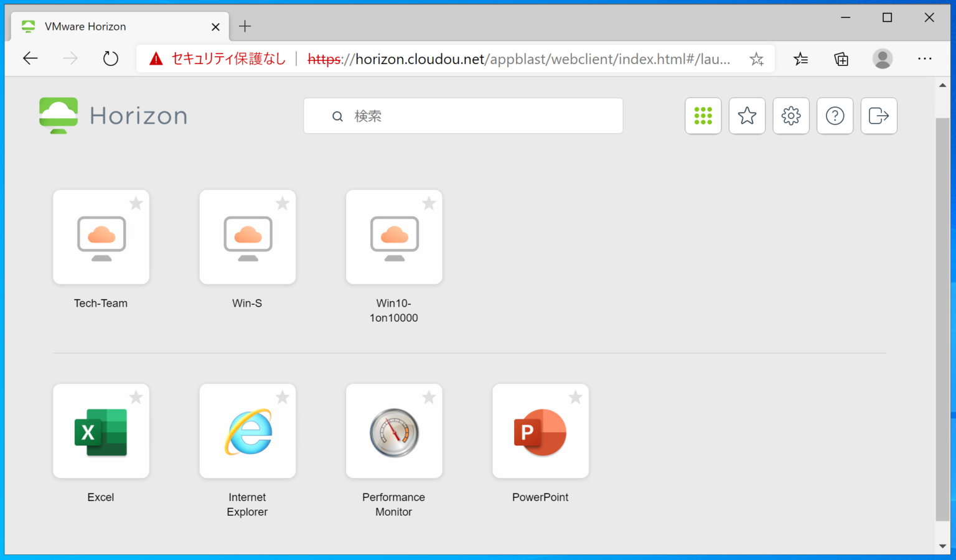This screenshot has height=560, width=956.
Task: Launch the PowerPoint application
Action: (x=541, y=431)
